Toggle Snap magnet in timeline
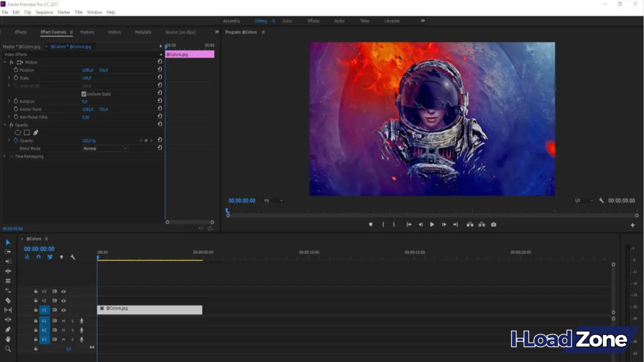 click(38, 257)
